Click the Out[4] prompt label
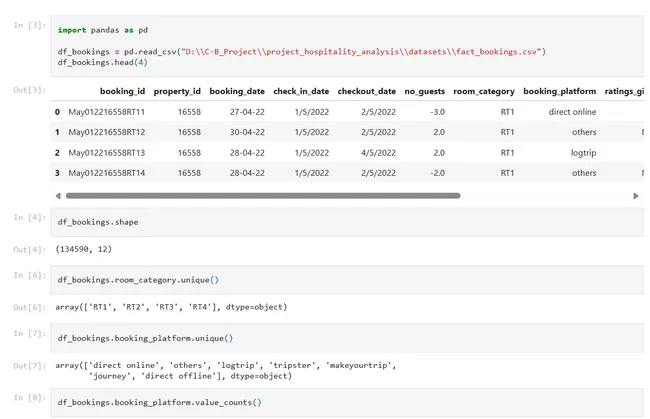This screenshot has height=419, width=650. click(x=29, y=249)
